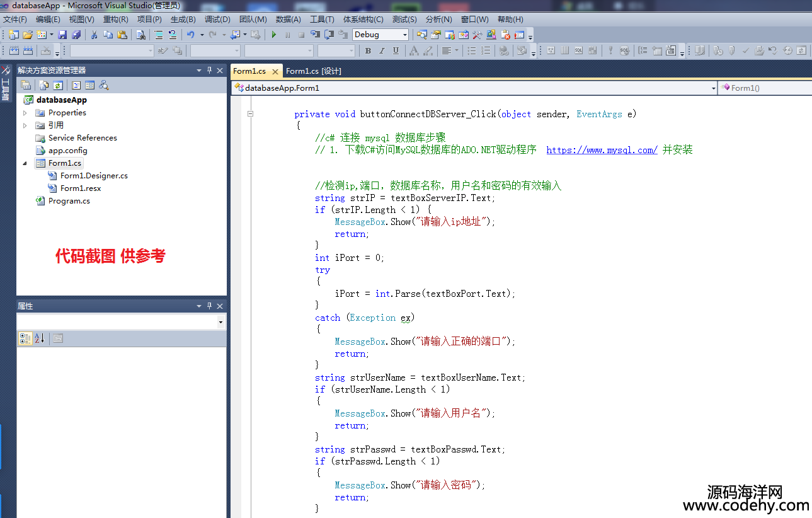812x518 pixels.
Task: Click View Designer icon in Solution Explorer
Action: [89, 85]
